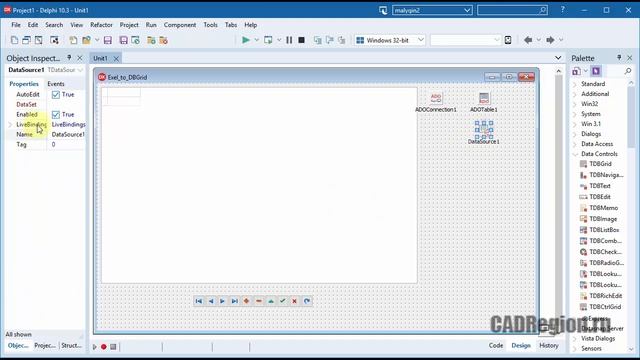
Task: Collapse the Data Controls palette category
Action: tap(575, 154)
